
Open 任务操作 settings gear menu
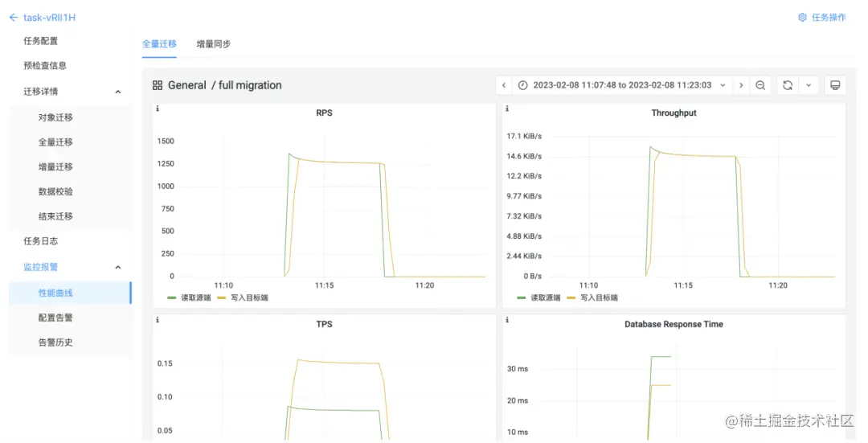coord(821,18)
